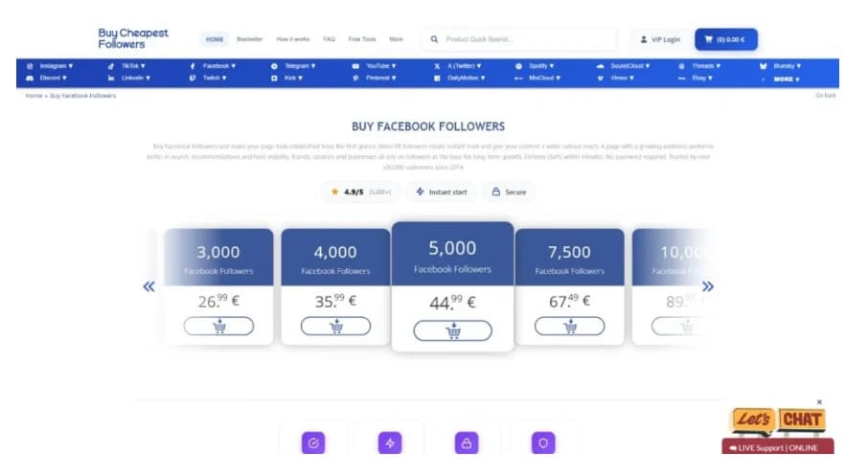Click the Home breadcrumb link
The width and height of the screenshot is (868, 476).
point(34,96)
